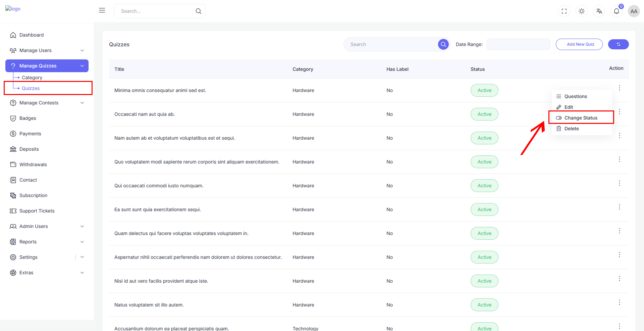644x331 pixels.
Task: Open action menu for Ea sunt row
Action: point(620,207)
